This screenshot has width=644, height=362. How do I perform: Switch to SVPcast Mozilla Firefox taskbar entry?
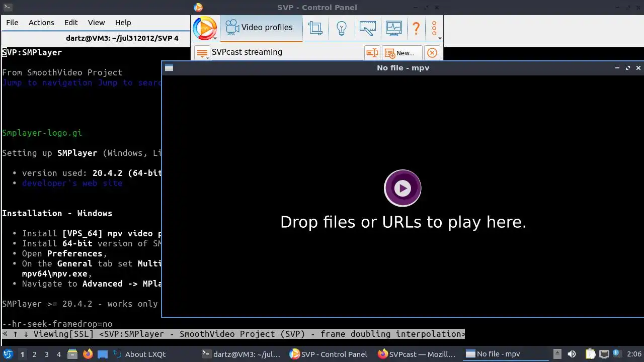click(417, 354)
